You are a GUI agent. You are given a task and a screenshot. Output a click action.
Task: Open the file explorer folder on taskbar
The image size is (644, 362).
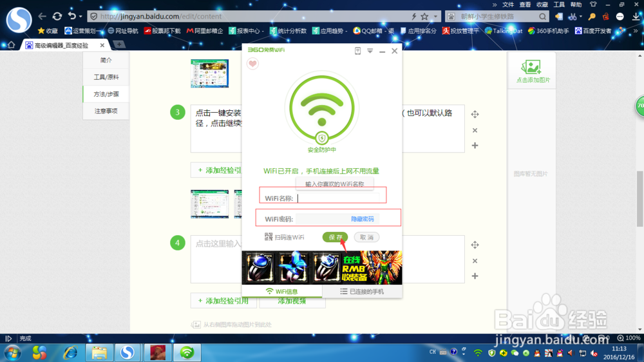click(99, 352)
